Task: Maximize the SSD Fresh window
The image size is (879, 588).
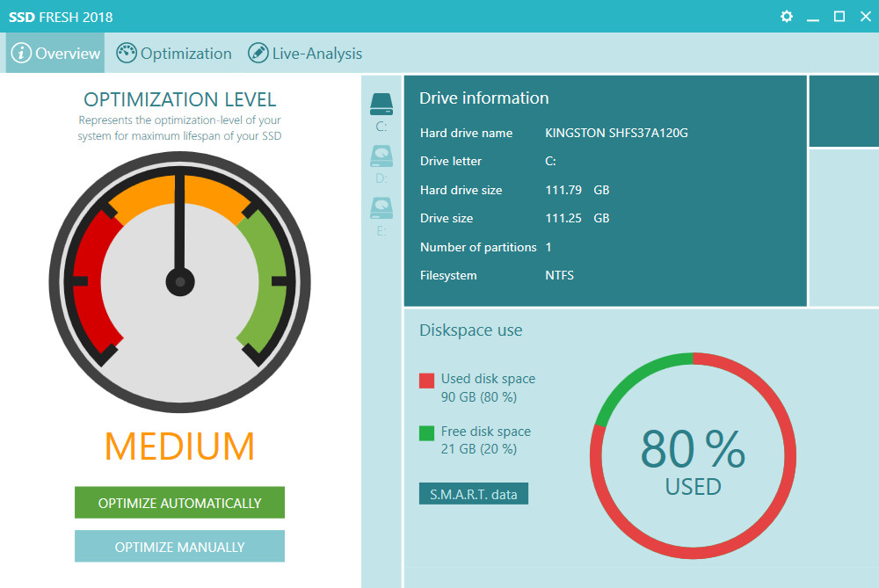Action: (839, 17)
